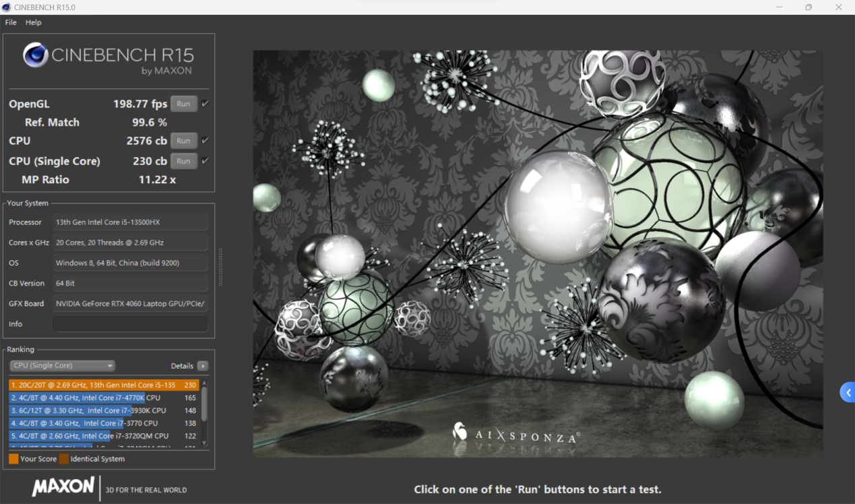Toggle the CPU test checkbox
The height and width of the screenshot is (504, 855).
tap(205, 141)
